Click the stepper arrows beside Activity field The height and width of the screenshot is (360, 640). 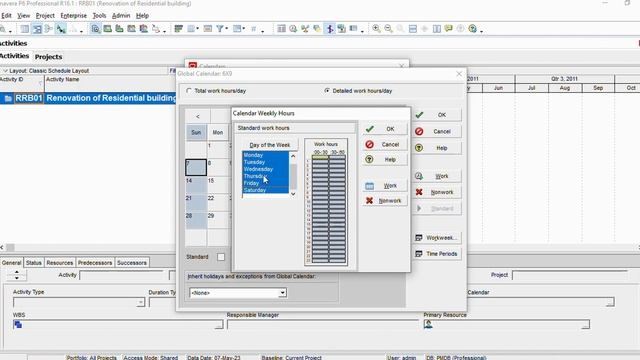click(x=17, y=276)
